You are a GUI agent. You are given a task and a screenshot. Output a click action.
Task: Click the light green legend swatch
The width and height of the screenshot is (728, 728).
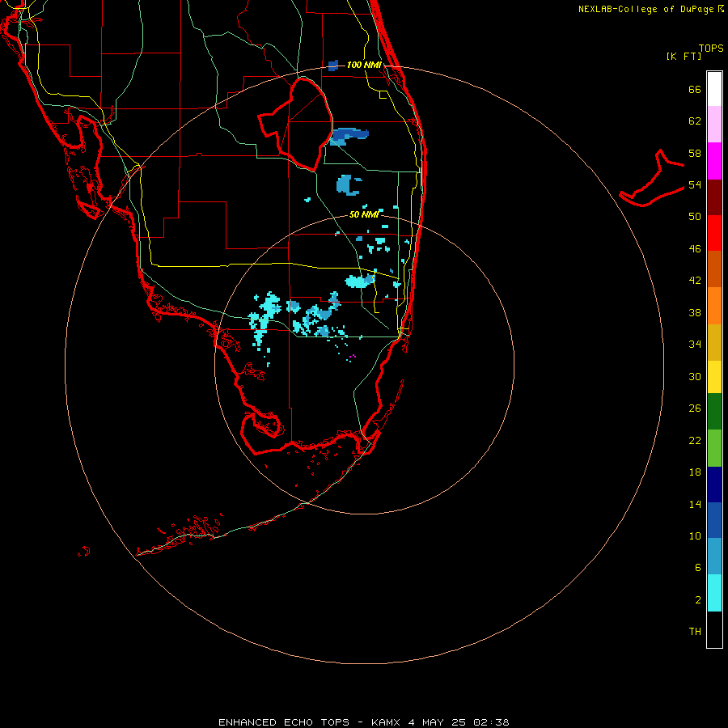714,448
